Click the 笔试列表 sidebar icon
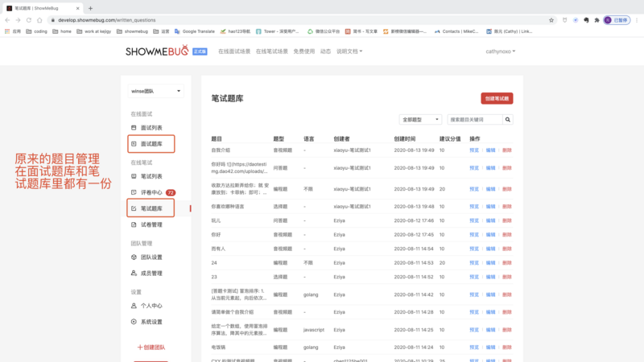Image resolution: width=644 pixels, height=362 pixels. coord(134,176)
